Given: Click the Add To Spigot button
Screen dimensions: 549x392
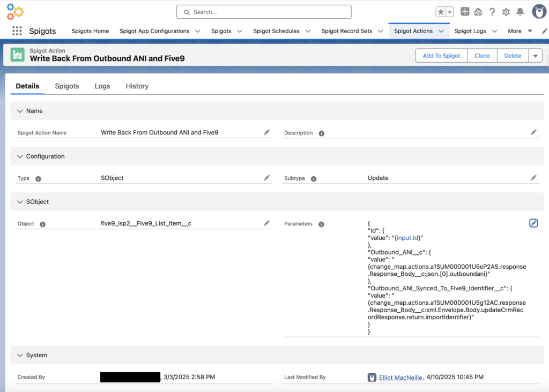Looking at the screenshot, I should click(441, 56).
